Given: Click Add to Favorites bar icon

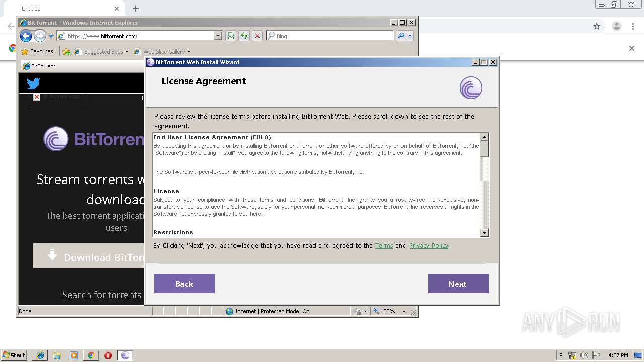Looking at the screenshot, I should tap(66, 51).
